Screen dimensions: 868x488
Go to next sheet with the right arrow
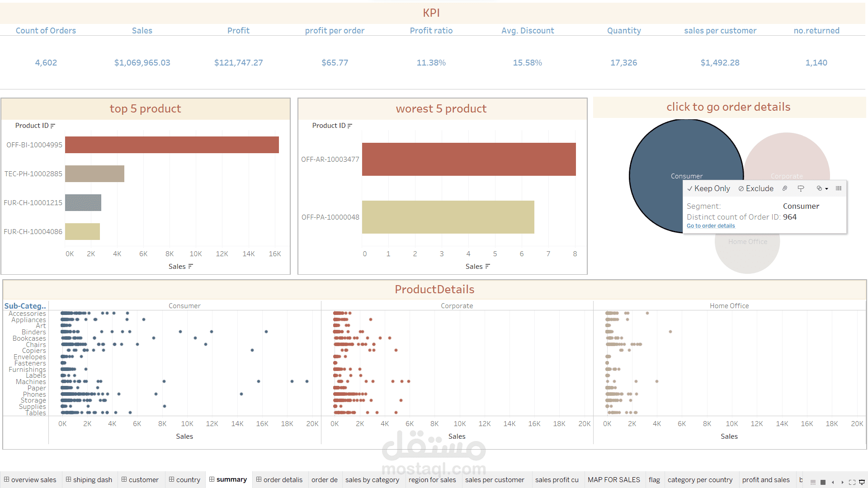pos(842,482)
